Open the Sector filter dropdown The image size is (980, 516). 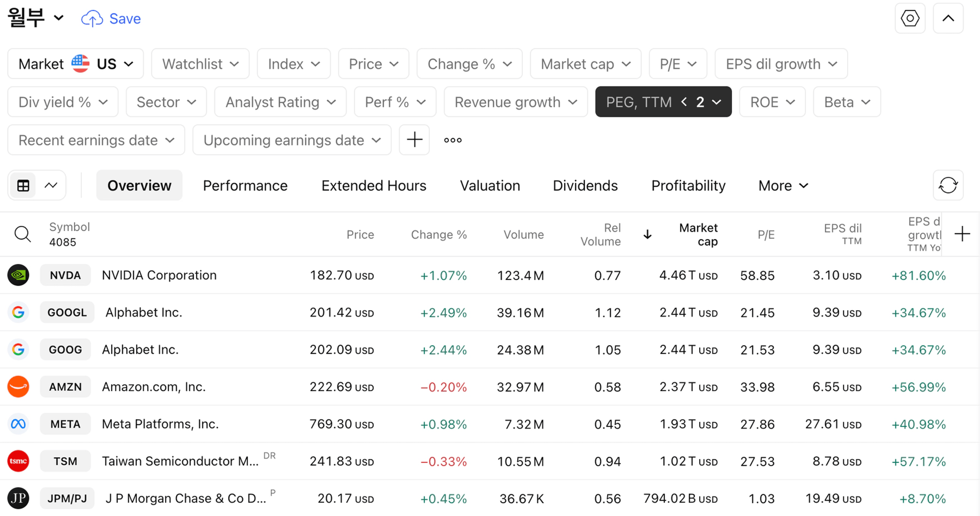[x=166, y=102]
